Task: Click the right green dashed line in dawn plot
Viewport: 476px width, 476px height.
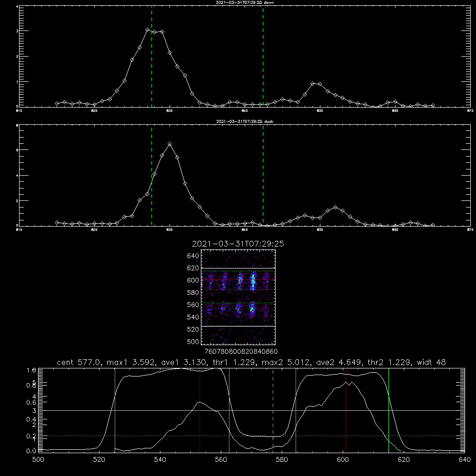Action: click(263, 56)
